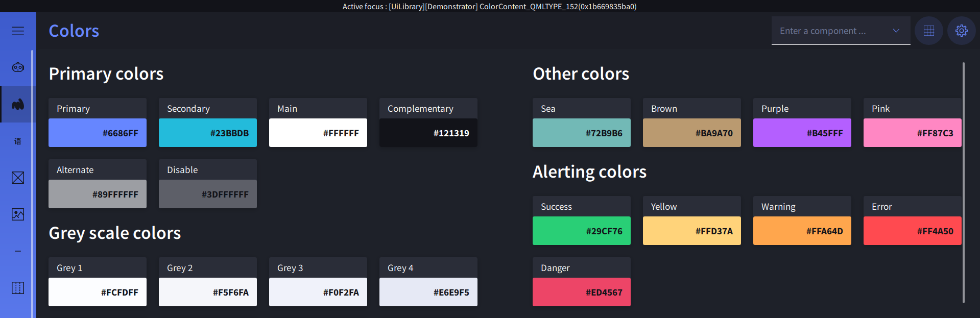980x318 pixels.
Task: Click the 'Error' swatch label
Action: [x=882, y=207]
